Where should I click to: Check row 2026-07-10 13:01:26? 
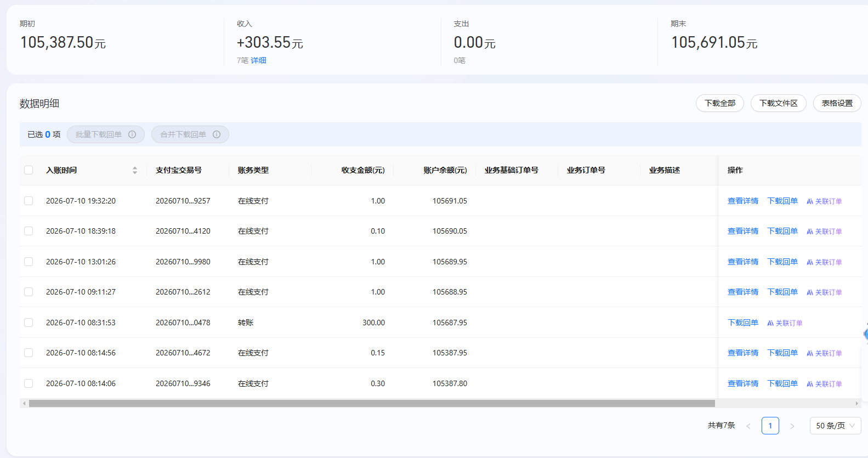pos(29,262)
